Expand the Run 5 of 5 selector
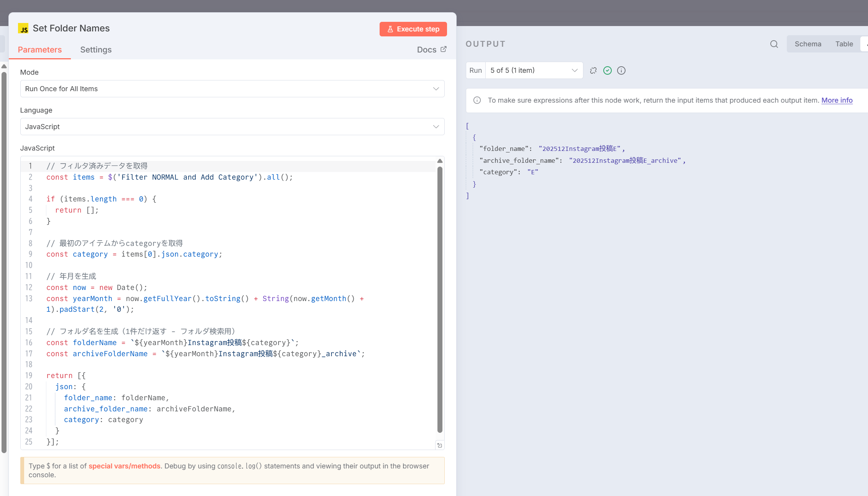The image size is (868, 496). (x=534, y=70)
